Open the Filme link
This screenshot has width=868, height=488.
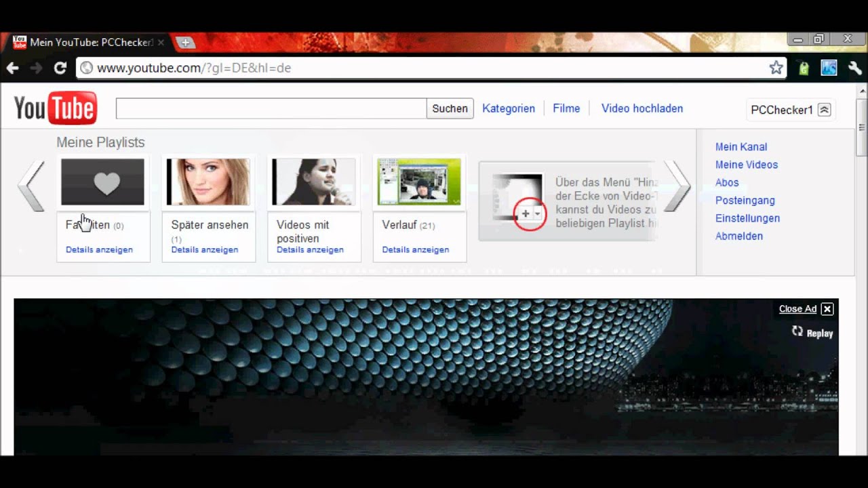566,108
